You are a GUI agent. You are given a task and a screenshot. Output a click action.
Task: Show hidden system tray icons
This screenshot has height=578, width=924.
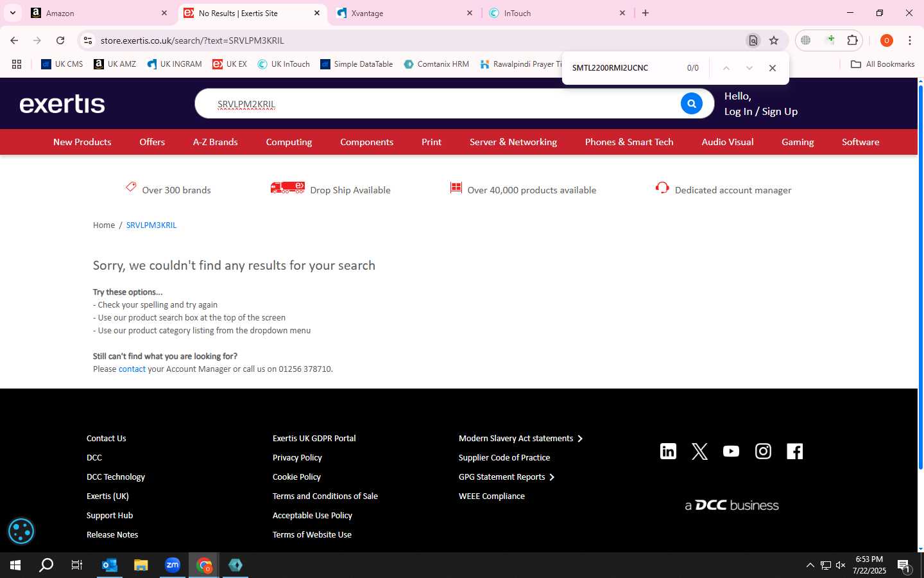coord(810,565)
